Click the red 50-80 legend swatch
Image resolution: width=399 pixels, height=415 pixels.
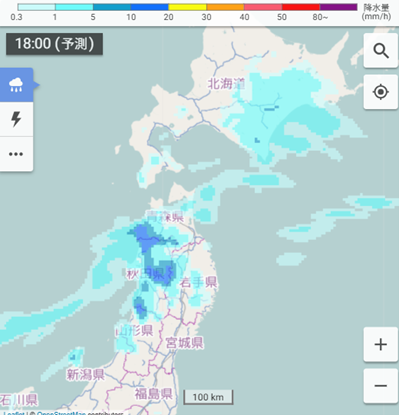(301, 7)
